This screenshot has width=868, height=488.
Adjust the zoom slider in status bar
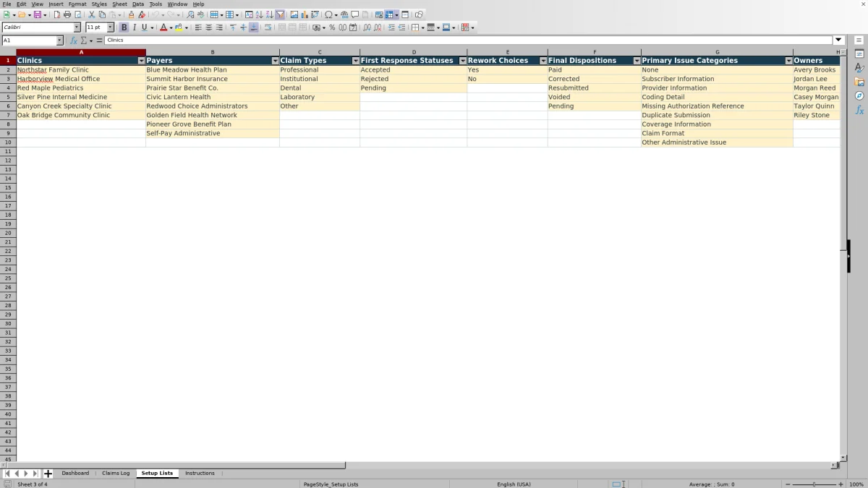click(814, 484)
